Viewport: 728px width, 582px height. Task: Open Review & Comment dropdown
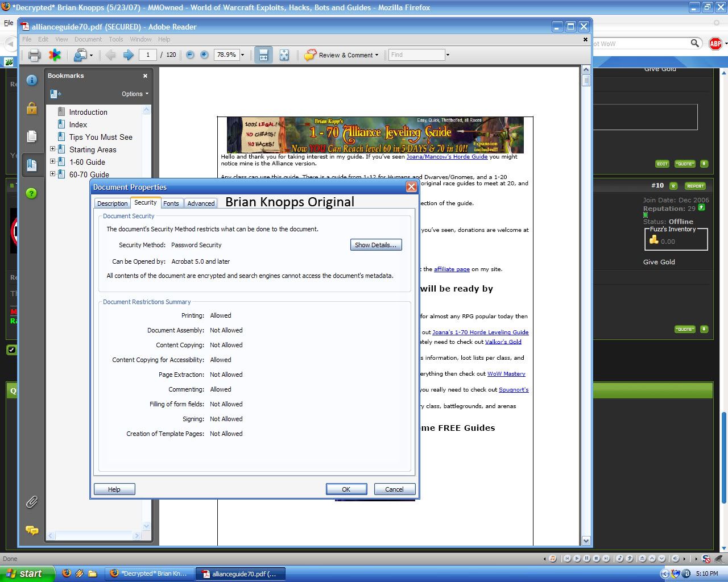(342, 55)
